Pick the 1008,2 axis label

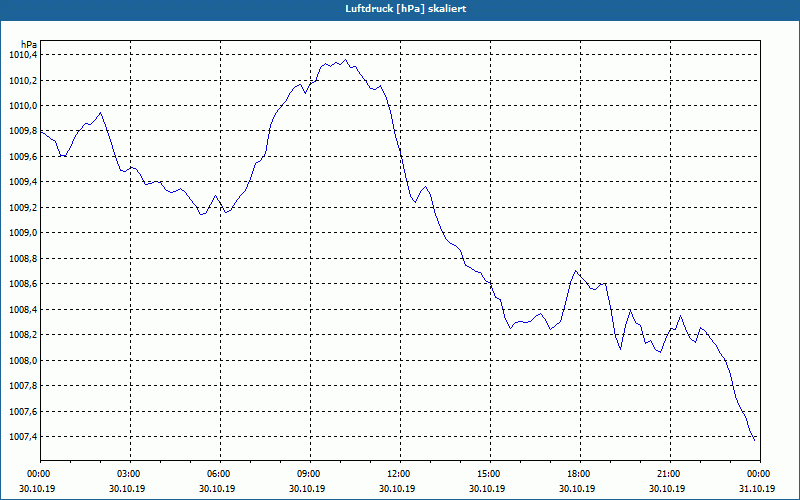pos(23,335)
